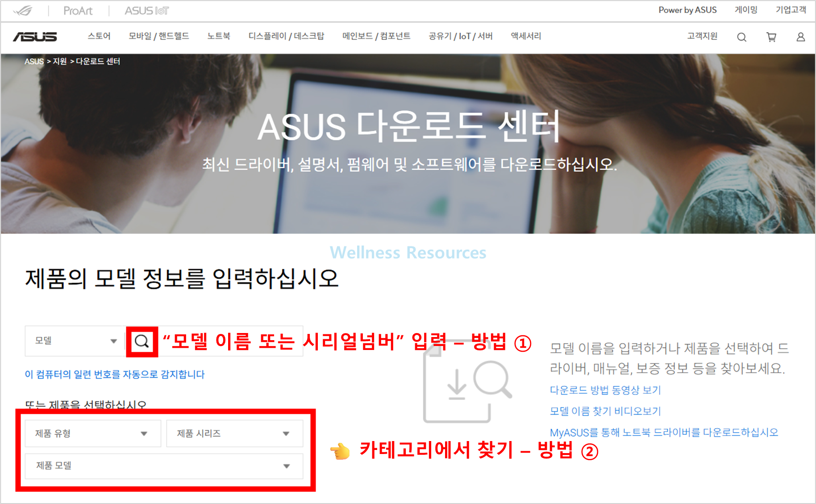
Task: Open the 스토어 menu
Action: coord(99,36)
